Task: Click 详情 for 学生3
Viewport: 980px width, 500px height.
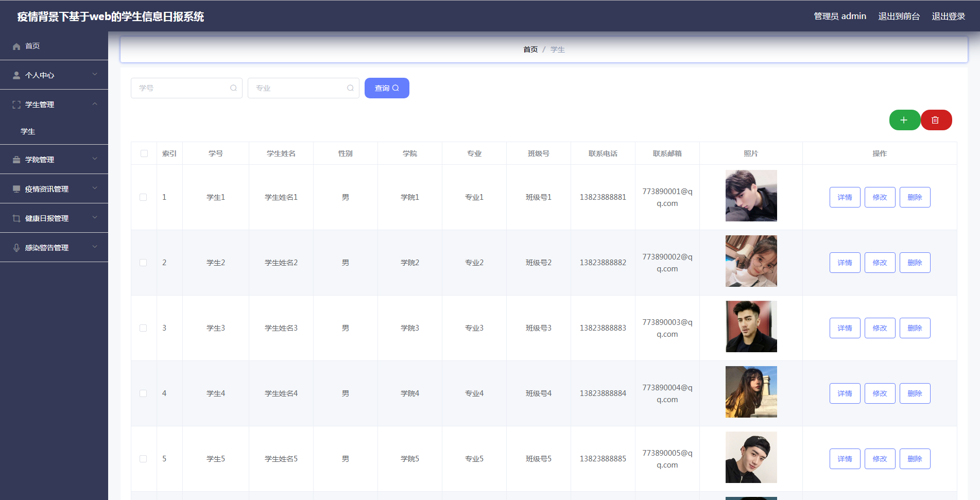Action: [x=845, y=328]
